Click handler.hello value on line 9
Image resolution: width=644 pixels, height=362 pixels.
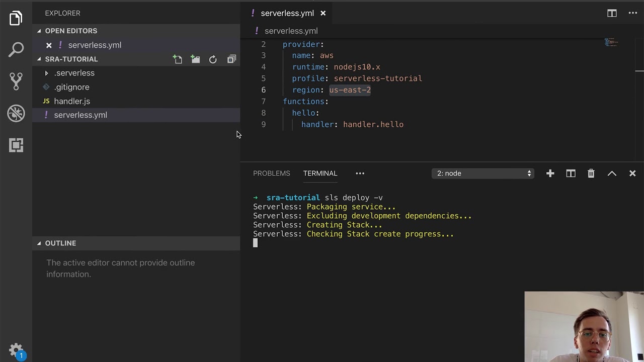373,125
